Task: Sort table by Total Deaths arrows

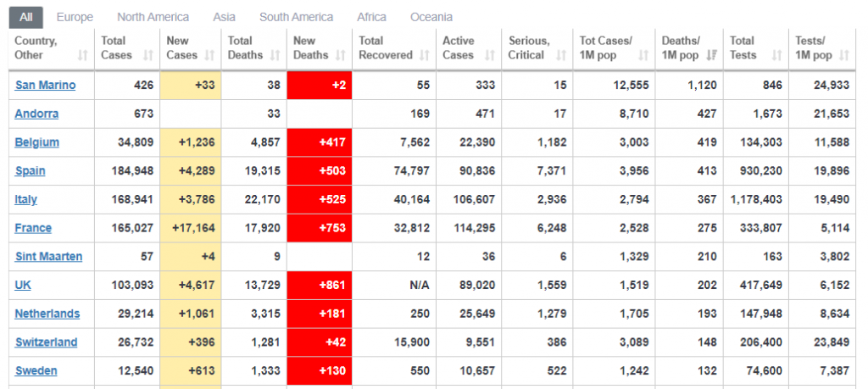Action: click(x=275, y=55)
